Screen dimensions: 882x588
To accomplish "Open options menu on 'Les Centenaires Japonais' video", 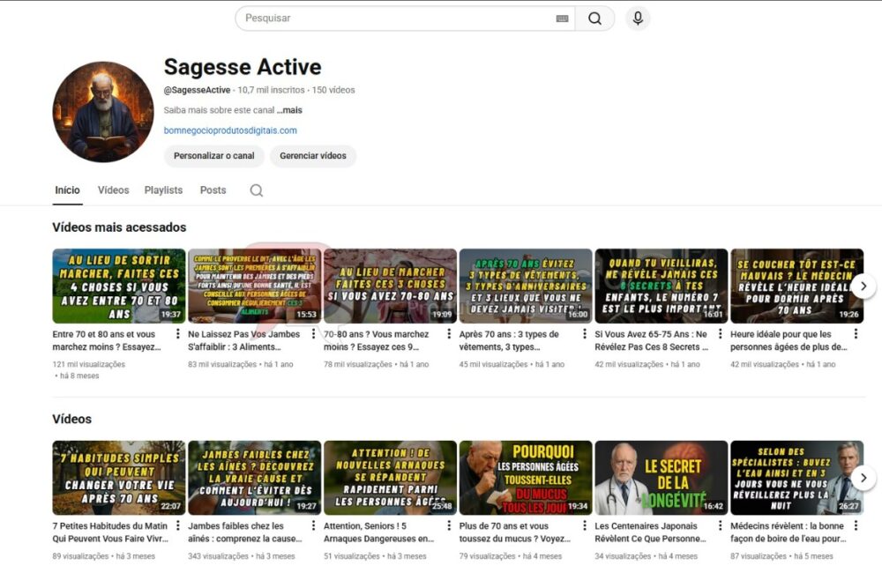I will [x=719, y=525].
